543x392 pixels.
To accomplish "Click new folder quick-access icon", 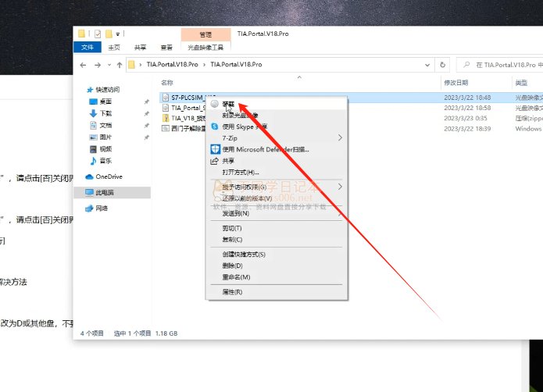I will (109, 34).
